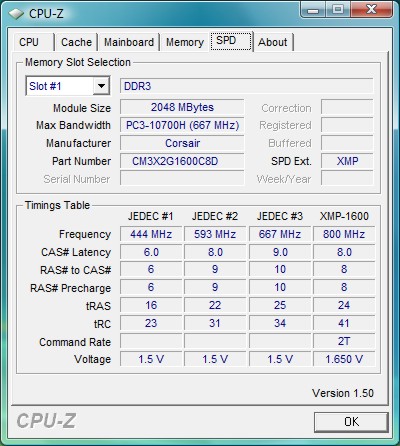
Task: Click the DDR3 memory type field
Action: click(246, 86)
